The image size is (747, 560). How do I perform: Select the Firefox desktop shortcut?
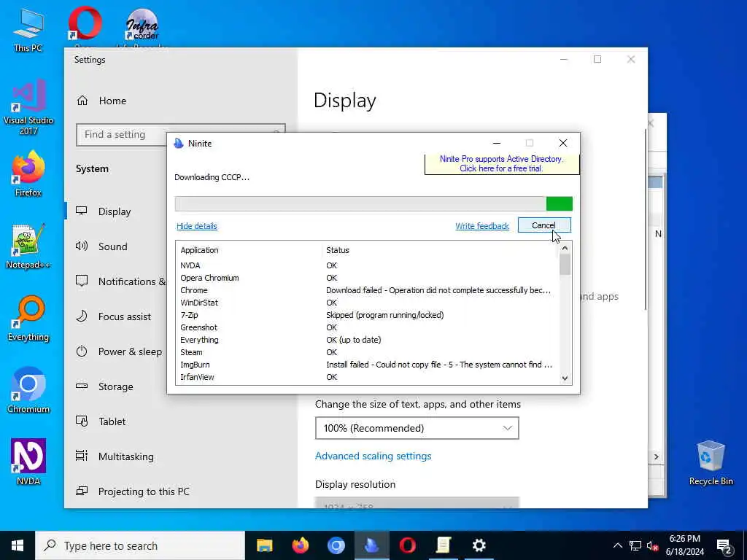coord(28,174)
